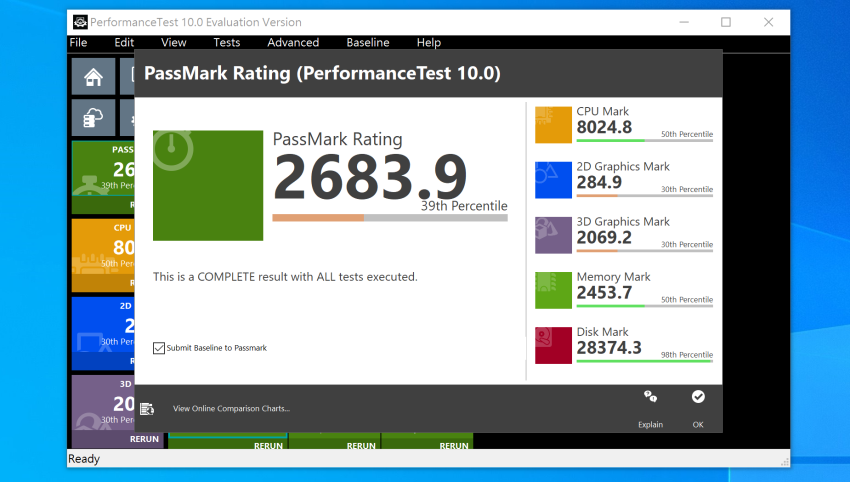This screenshot has height=482, width=850.
Task: Click the PerformanceTest app title icon
Action: coord(80,22)
